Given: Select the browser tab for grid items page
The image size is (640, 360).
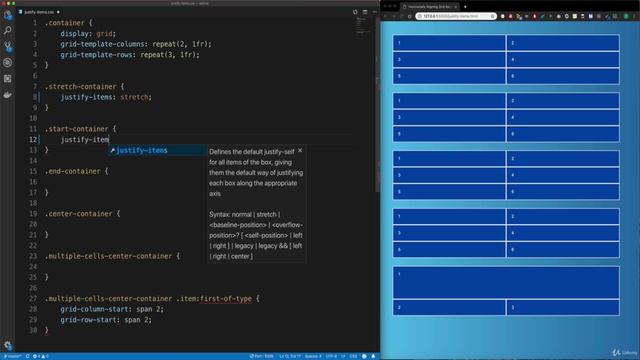Looking at the screenshot, I should pyautogui.click(x=430, y=7).
